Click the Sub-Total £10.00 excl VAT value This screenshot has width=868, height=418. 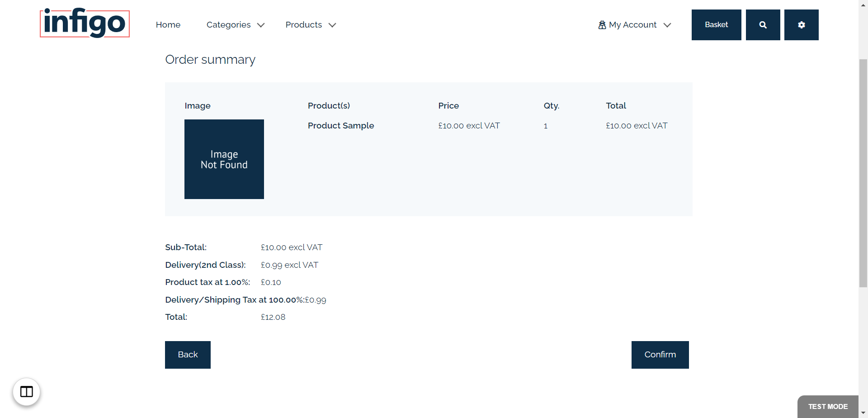click(x=292, y=247)
